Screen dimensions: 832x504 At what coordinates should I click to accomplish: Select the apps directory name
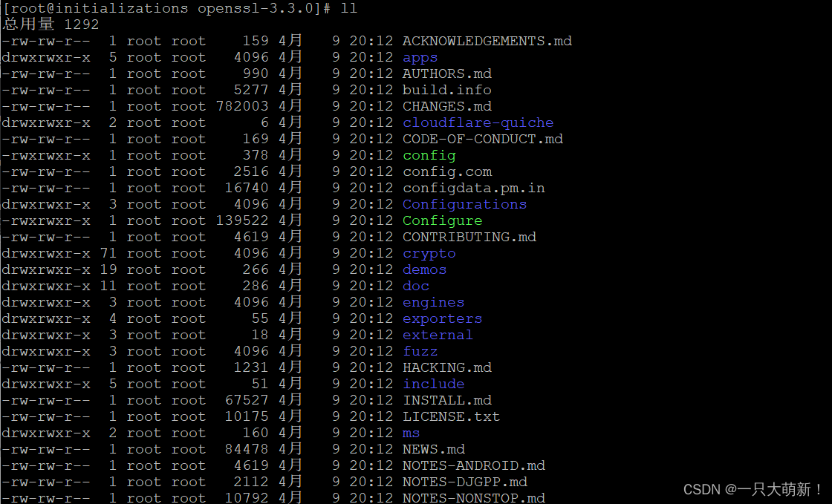(x=420, y=58)
